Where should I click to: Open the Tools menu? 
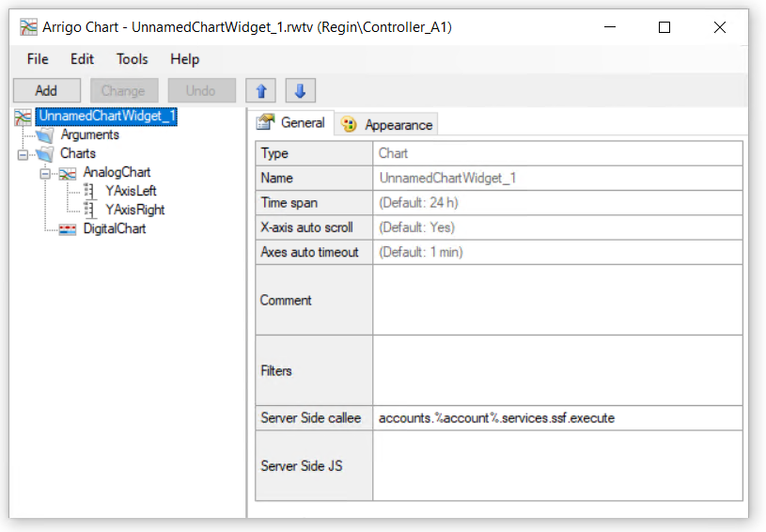click(x=132, y=59)
